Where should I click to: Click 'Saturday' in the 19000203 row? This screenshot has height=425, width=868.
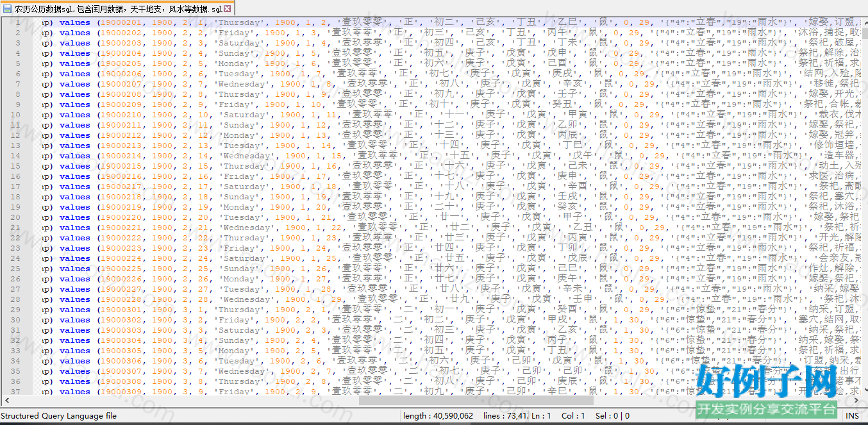pyautogui.click(x=238, y=43)
